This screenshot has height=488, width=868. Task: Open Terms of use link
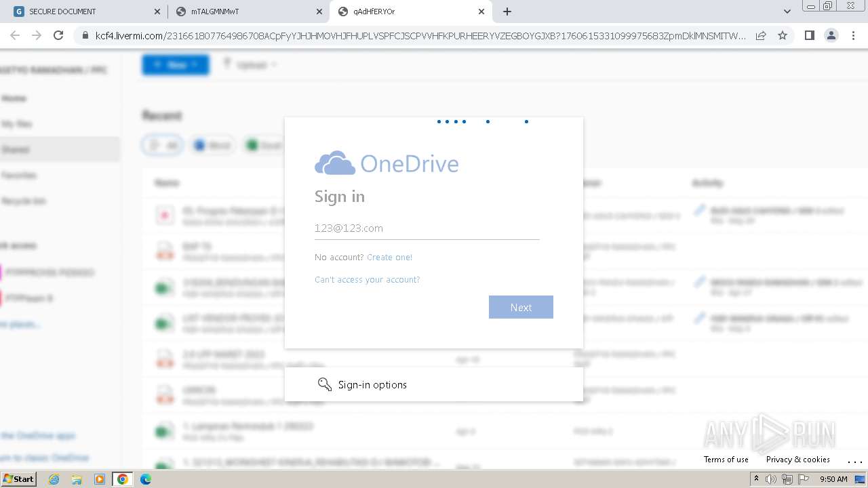click(726, 459)
